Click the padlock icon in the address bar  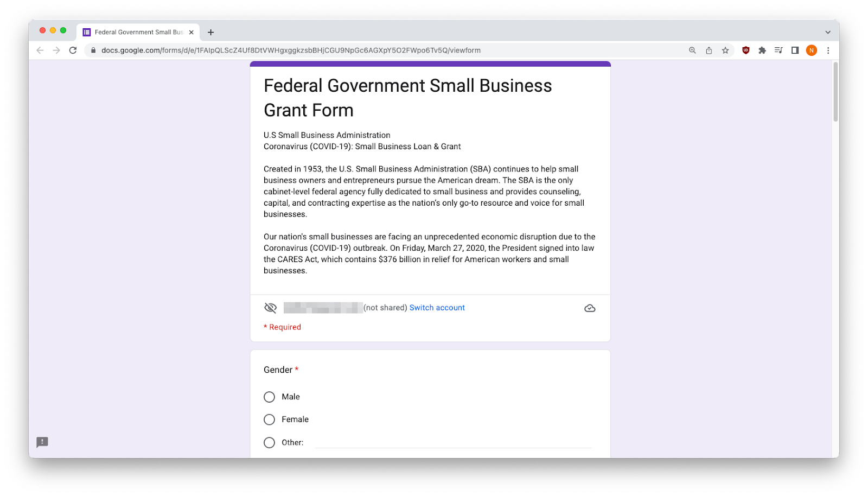pyautogui.click(x=93, y=50)
